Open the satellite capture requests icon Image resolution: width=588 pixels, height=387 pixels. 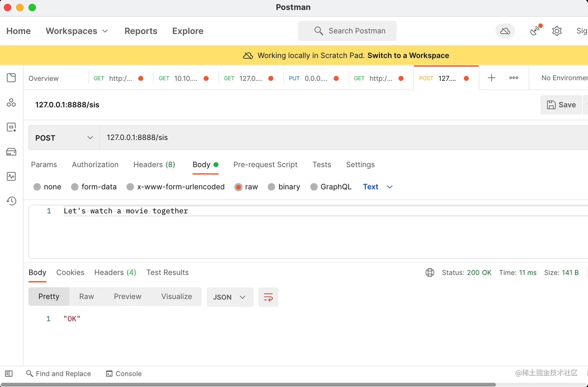[535, 30]
